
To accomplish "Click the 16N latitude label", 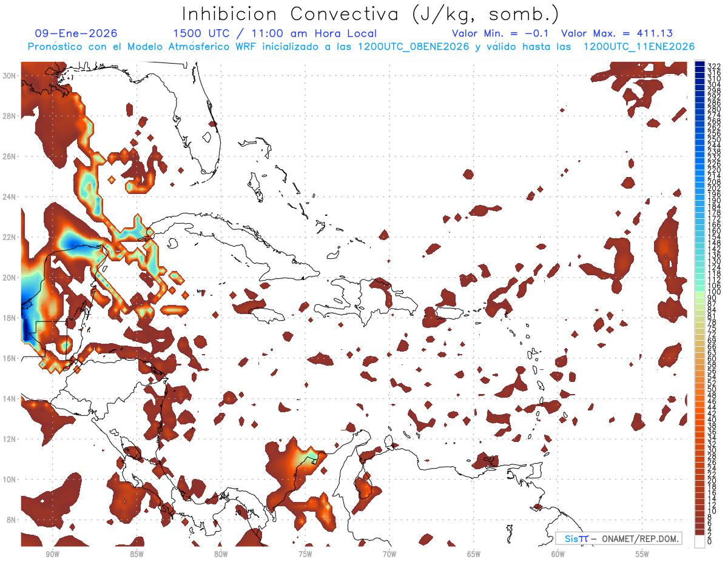I will 10,358.
